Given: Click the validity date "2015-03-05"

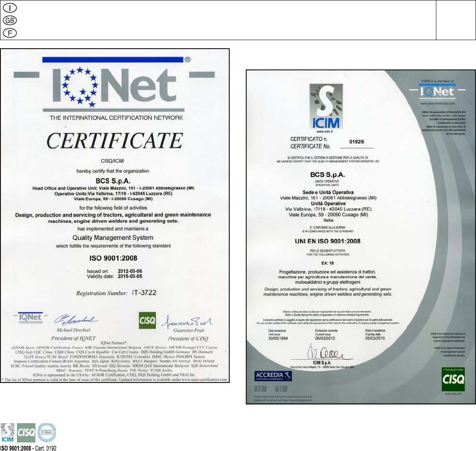Looking at the screenshot, I should click(130, 276).
